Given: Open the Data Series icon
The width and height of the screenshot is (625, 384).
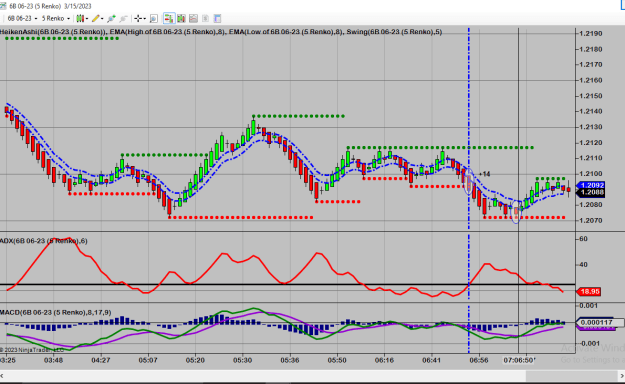Looking at the screenshot, I should 181,18.
